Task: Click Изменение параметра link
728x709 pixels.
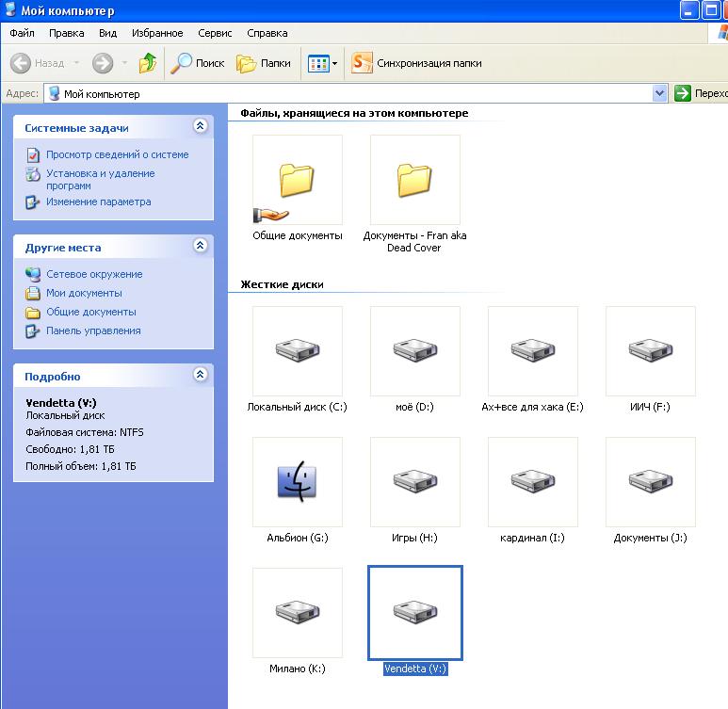Action: 99,202
